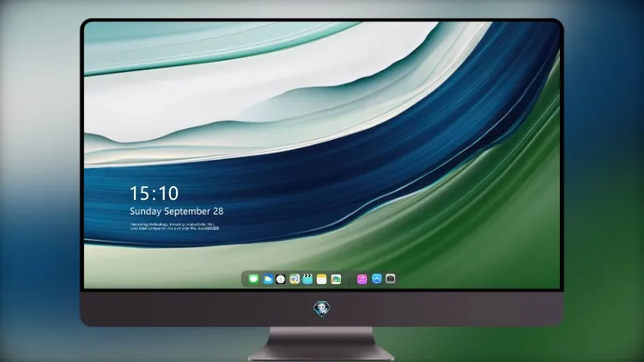Launch the pink Music app in the dock
The height and width of the screenshot is (362, 644).
click(x=361, y=279)
